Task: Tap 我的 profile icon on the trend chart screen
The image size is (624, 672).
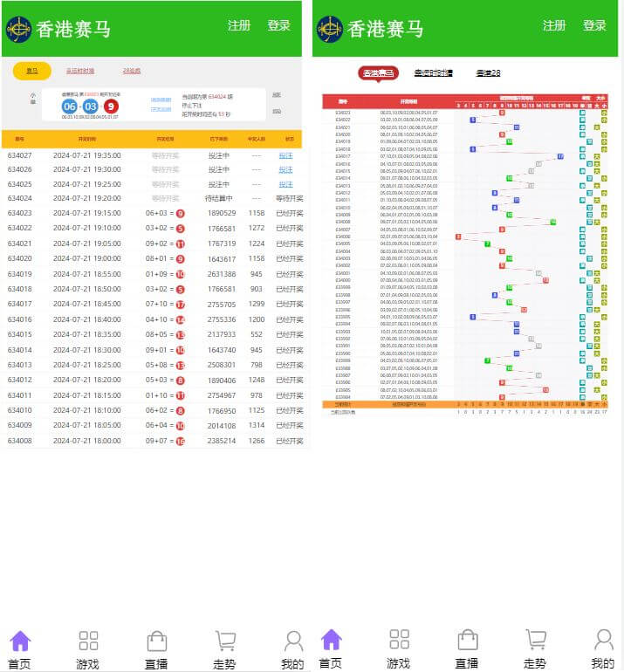Action: (603, 640)
